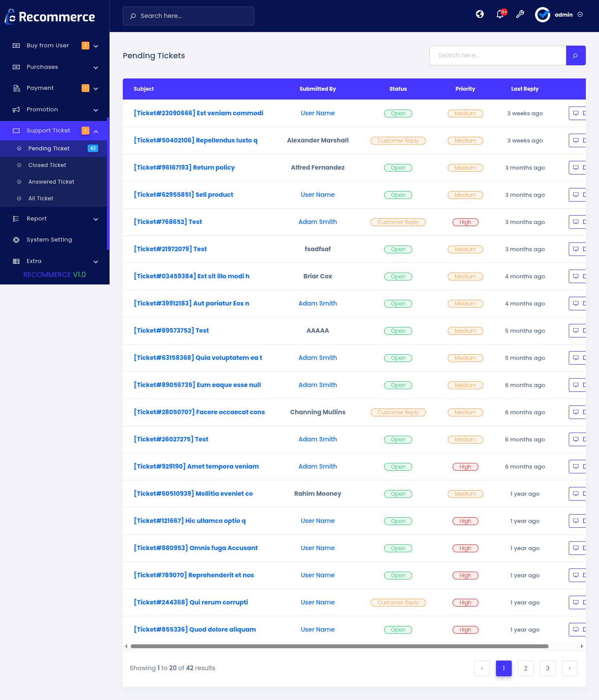Click the next page arrow
This screenshot has width=599, height=700.
[x=570, y=668]
